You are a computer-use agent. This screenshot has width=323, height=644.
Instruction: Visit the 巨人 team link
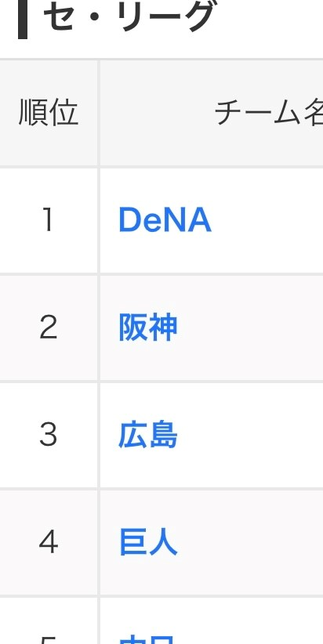click(x=148, y=543)
